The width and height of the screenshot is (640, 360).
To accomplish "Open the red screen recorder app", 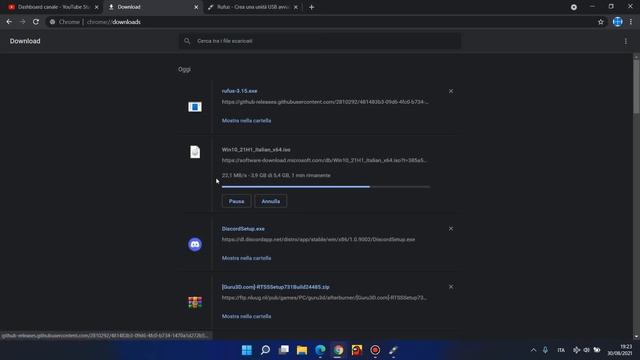I will click(375, 350).
